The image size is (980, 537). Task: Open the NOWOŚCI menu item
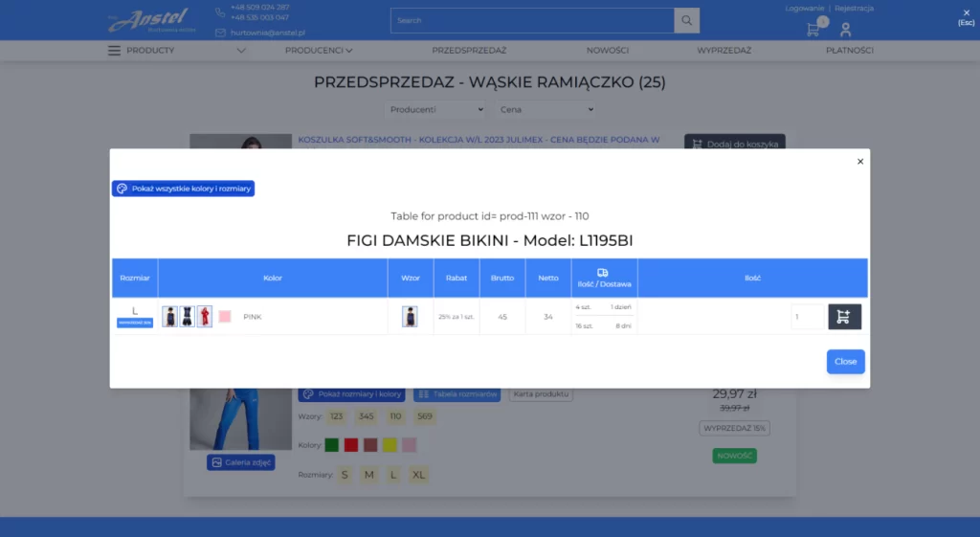click(608, 50)
